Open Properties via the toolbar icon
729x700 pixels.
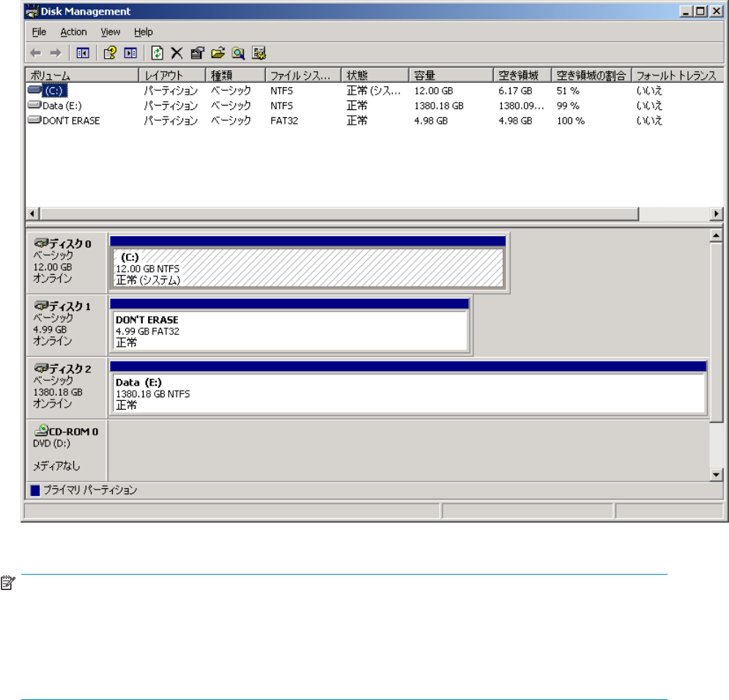(x=196, y=53)
